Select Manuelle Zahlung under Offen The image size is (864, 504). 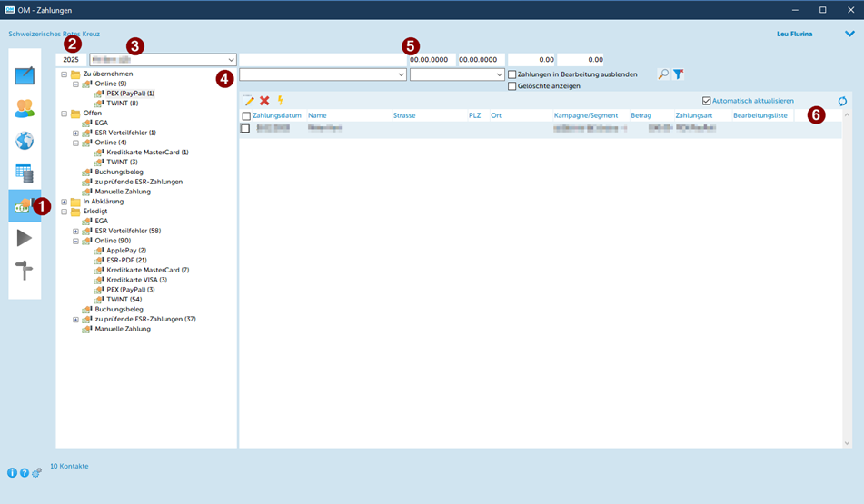point(123,192)
